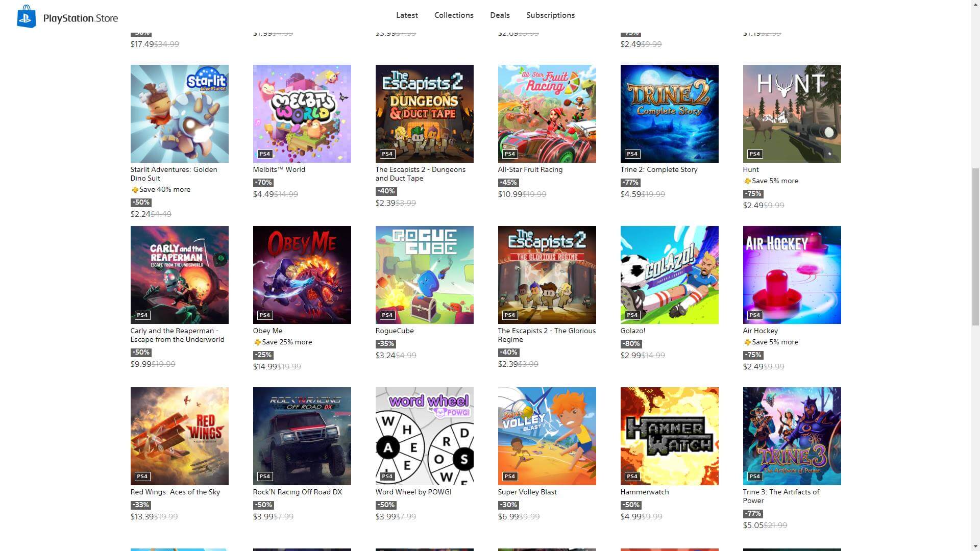Select The Escapists 2 Dungeons cover art
The height and width of the screenshot is (551, 980).
(x=424, y=113)
